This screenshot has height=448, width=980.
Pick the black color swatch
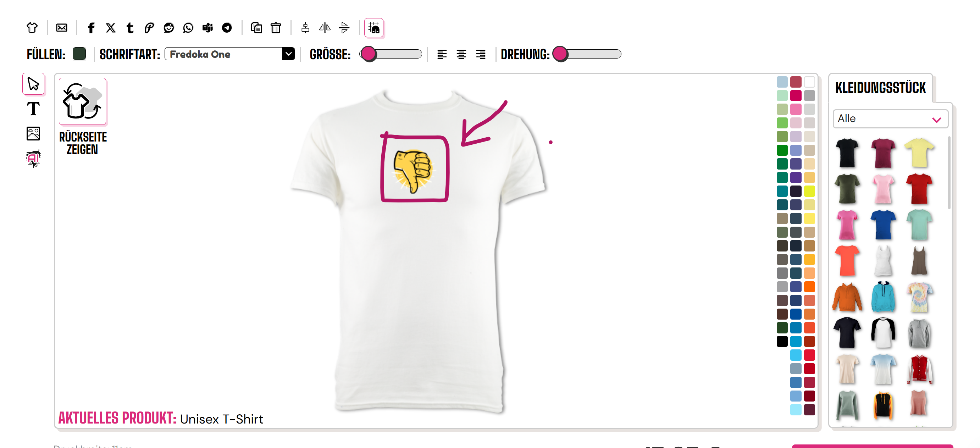point(782,342)
